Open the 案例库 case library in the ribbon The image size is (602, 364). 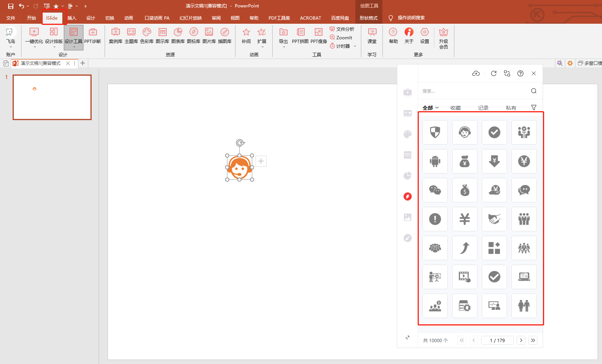[116, 36]
